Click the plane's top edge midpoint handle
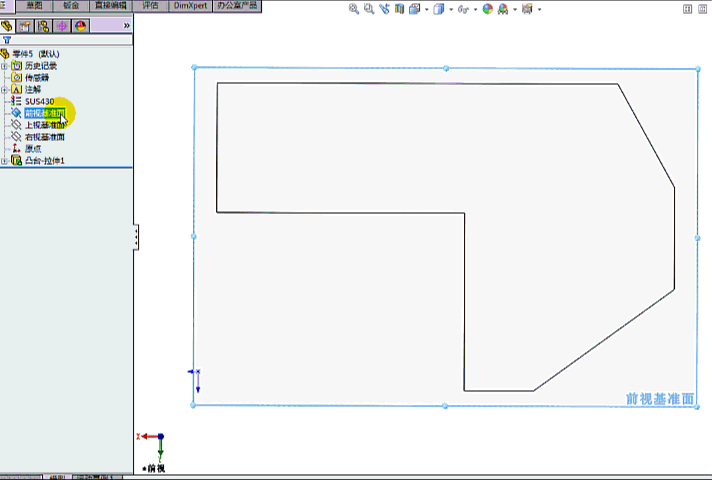712x480 pixels. point(446,68)
